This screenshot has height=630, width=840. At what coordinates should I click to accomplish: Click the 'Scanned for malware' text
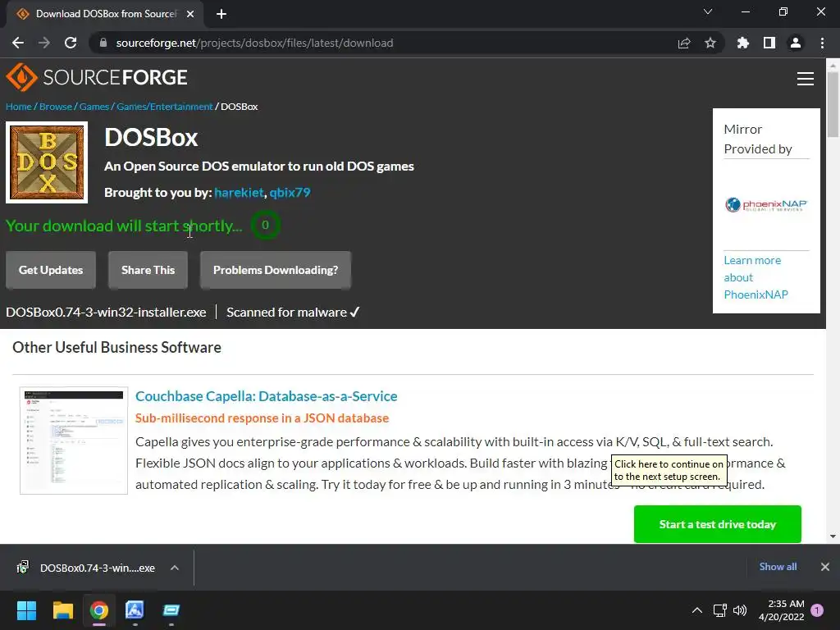click(x=286, y=313)
